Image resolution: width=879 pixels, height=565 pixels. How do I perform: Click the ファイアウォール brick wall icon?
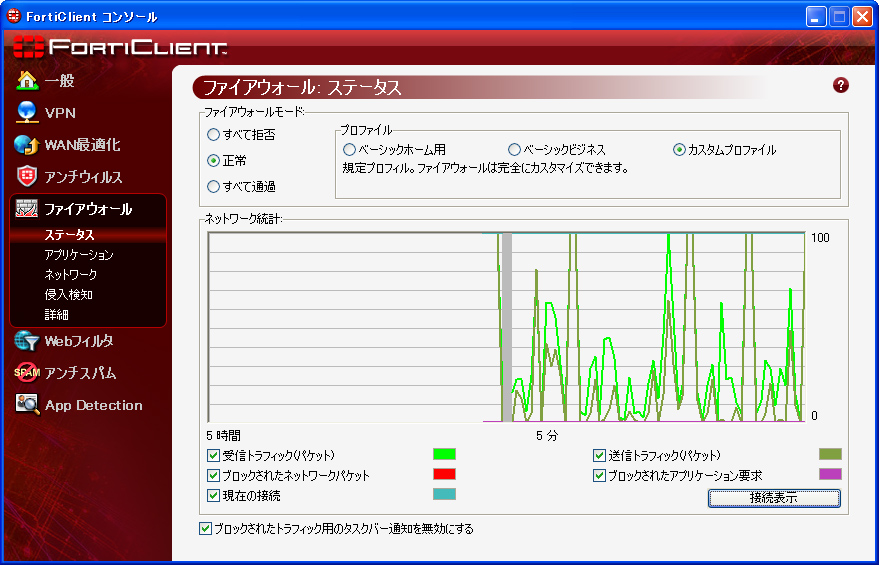point(27,209)
